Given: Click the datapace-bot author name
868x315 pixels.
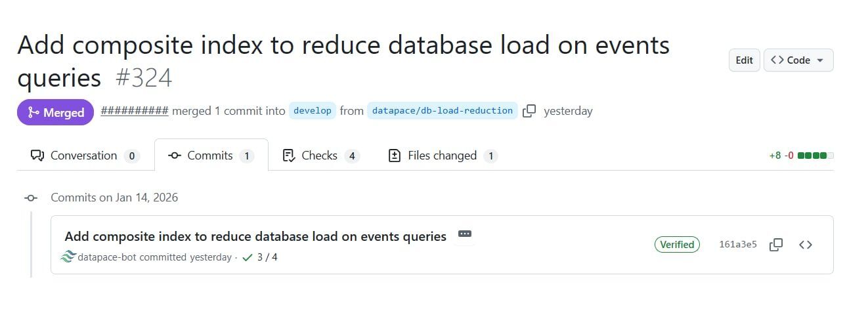Looking at the screenshot, I should pyautogui.click(x=107, y=257).
